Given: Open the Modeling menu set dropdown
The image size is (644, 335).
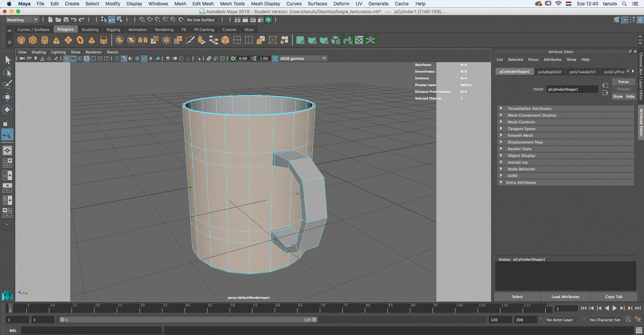Looking at the screenshot, I should pyautogui.click(x=22, y=20).
